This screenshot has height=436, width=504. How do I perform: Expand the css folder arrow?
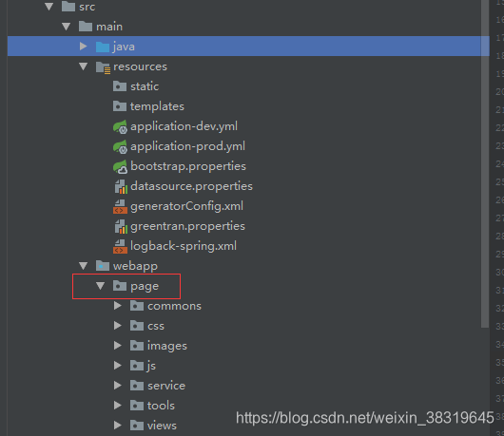118,326
